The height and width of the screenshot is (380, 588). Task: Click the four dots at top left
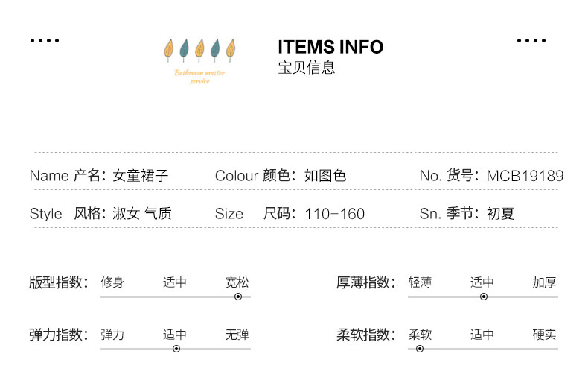click(45, 41)
